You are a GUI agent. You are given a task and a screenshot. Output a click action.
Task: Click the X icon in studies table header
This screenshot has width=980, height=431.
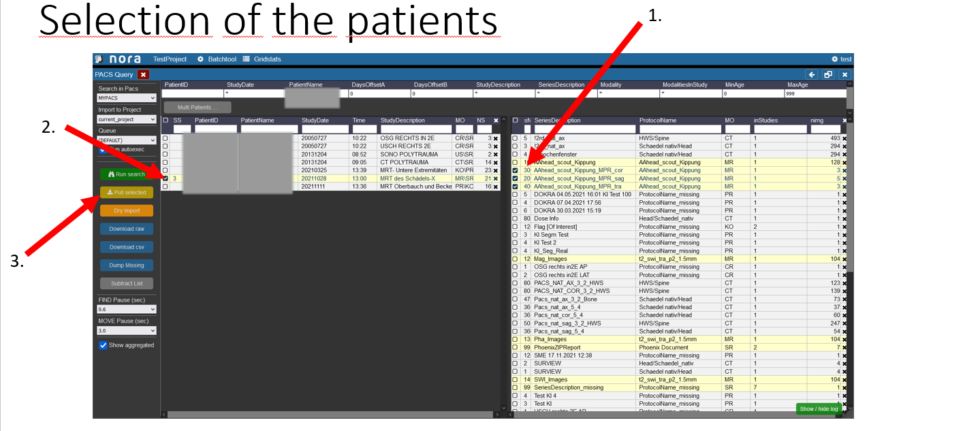[x=496, y=121]
